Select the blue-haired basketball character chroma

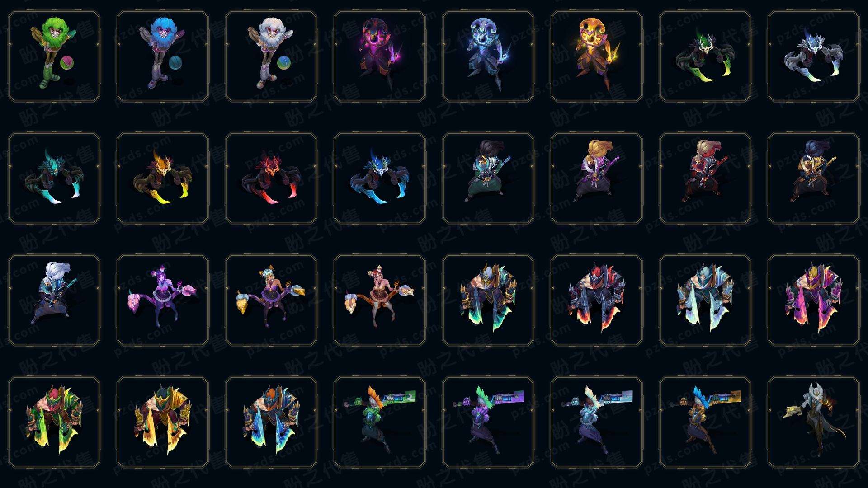click(163, 56)
